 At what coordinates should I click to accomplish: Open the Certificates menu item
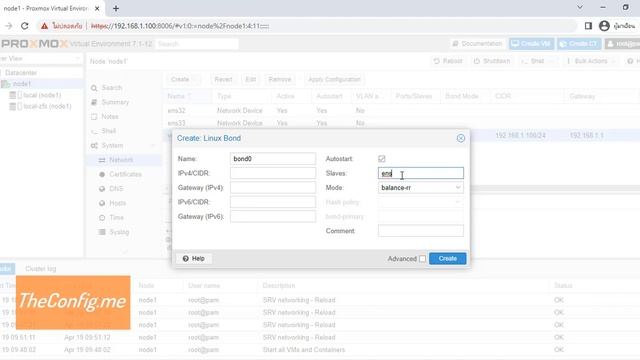tap(125, 174)
